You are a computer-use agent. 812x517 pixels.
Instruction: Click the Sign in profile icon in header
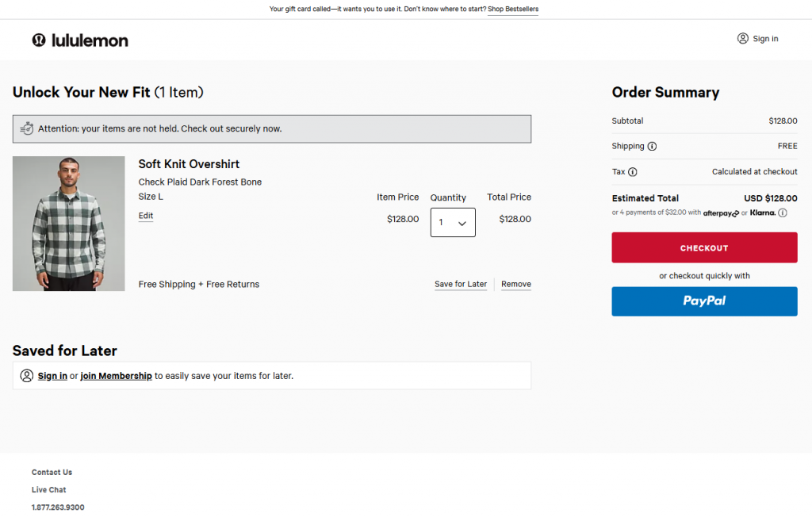coord(742,38)
